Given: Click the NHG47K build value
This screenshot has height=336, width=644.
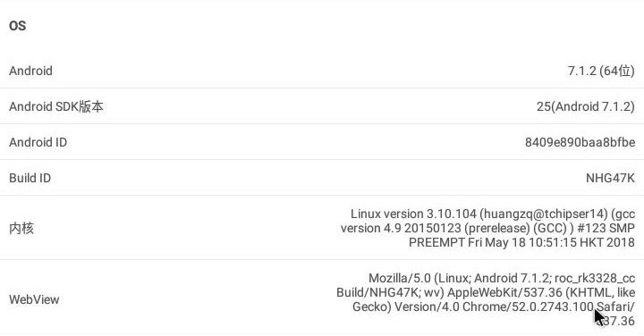Looking at the screenshot, I should point(610,178).
